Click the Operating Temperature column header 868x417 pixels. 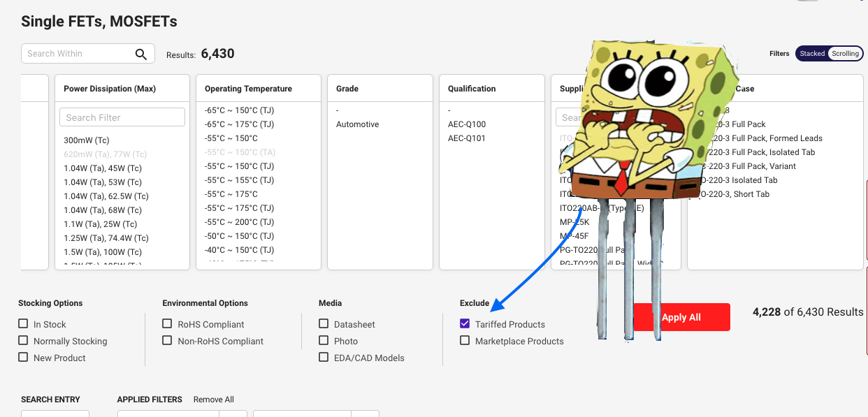pyautogui.click(x=248, y=89)
